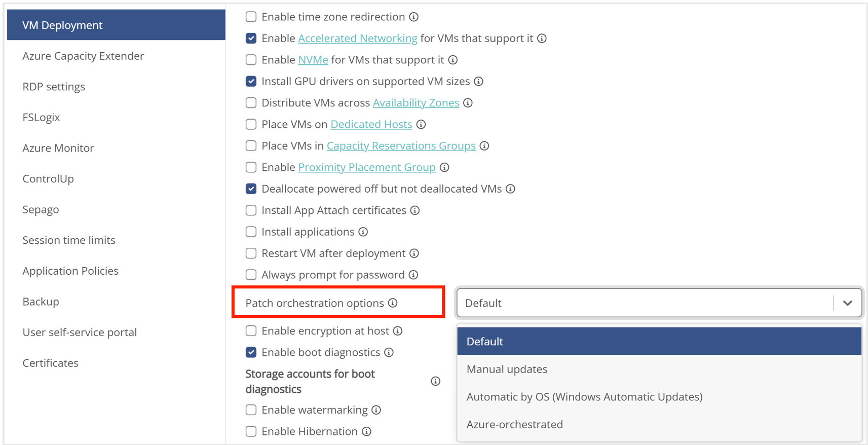Open the Accelerated Networking link
The width and height of the screenshot is (868, 445).
pyautogui.click(x=357, y=39)
